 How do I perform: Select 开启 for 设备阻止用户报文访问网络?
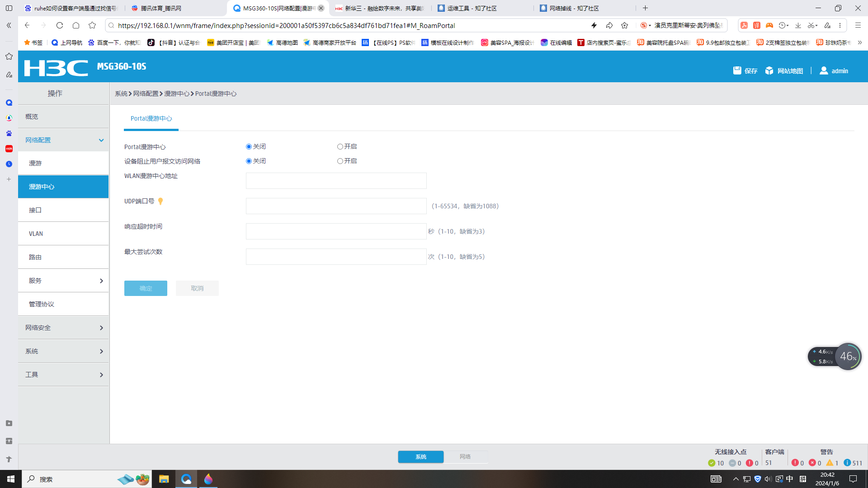tap(340, 161)
